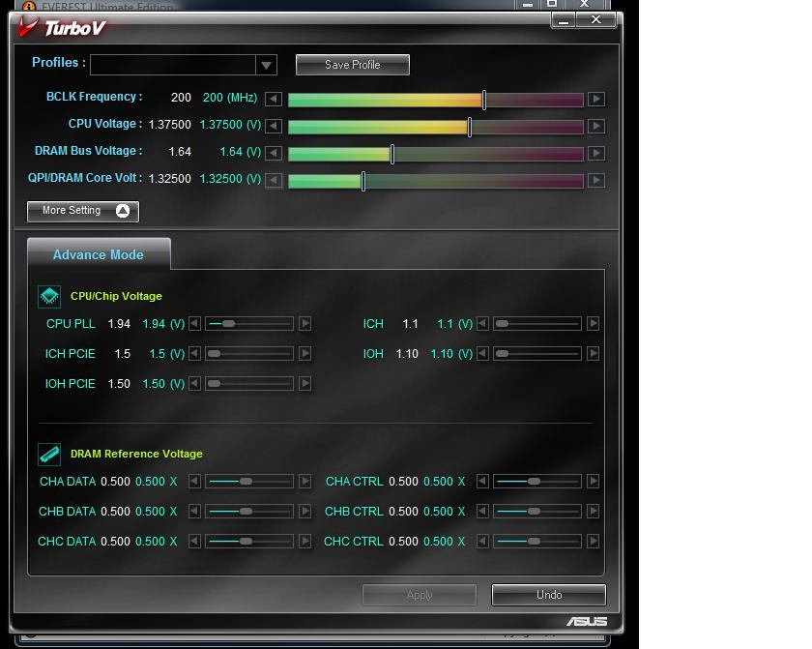Raise IOH PCIE voltage with the right arrow
This screenshot has width=812, height=649.
[x=305, y=384]
